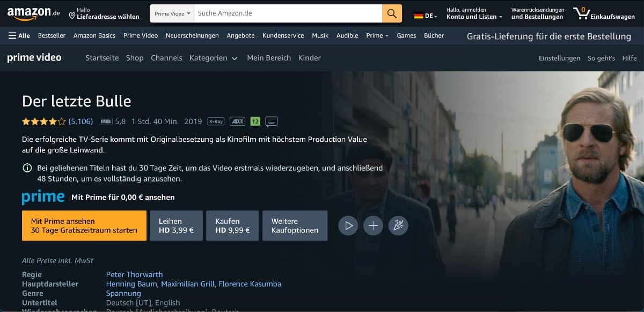Viewport: 644px width, 312px height.
Task: Open Bücher nav item
Action: (x=434, y=35)
